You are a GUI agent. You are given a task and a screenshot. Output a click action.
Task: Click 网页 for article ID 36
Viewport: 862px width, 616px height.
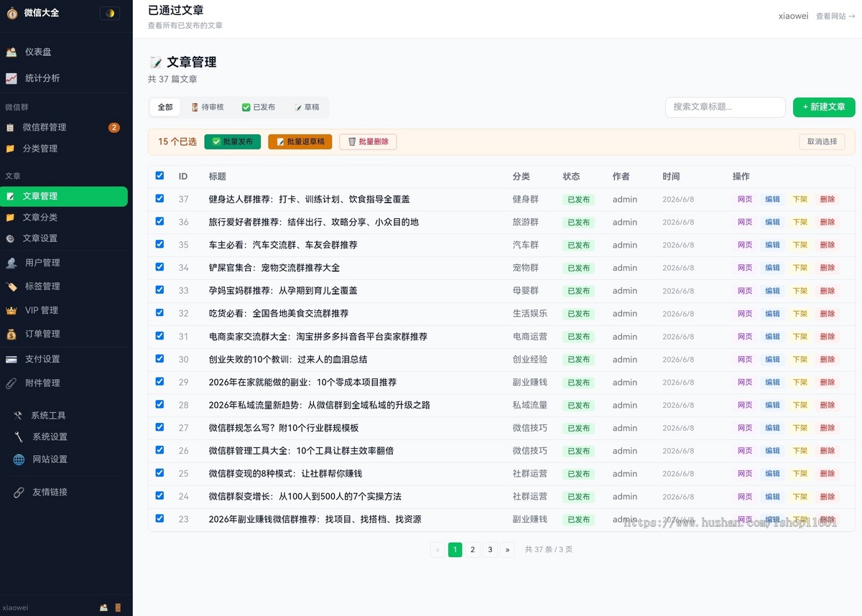tap(745, 223)
